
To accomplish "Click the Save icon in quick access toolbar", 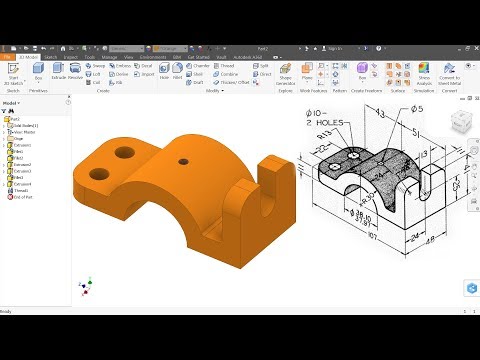I will click(35, 49).
